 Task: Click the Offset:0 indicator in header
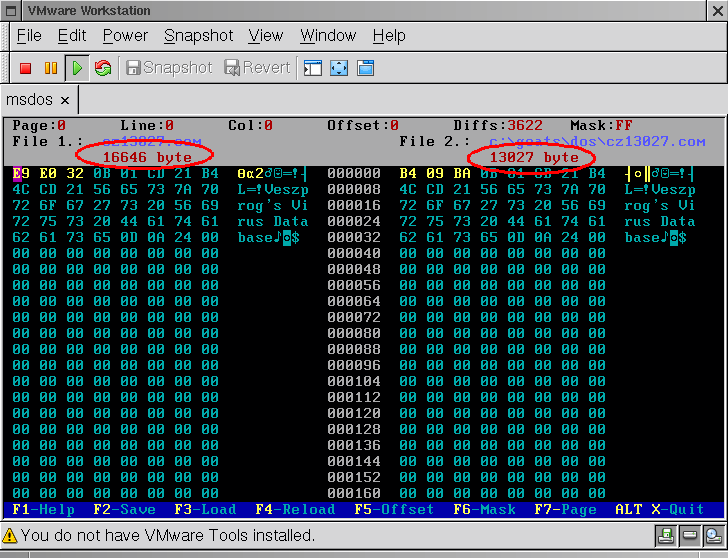coord(363,125)
